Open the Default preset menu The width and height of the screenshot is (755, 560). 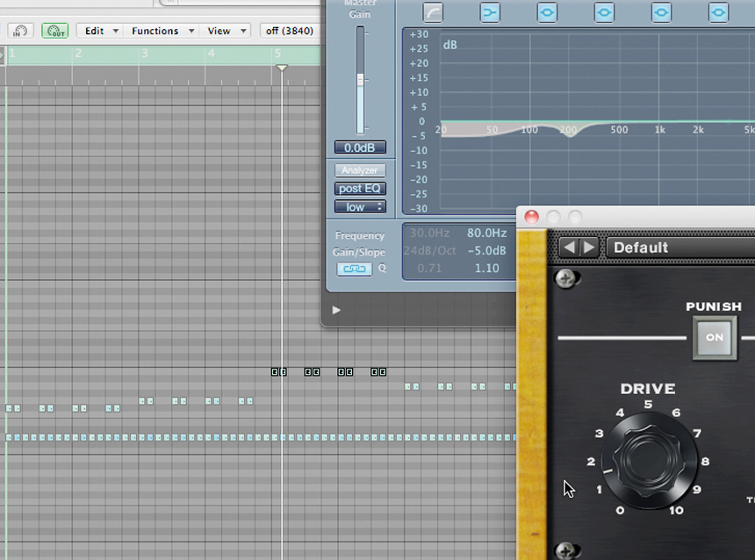tap(679, 248)
